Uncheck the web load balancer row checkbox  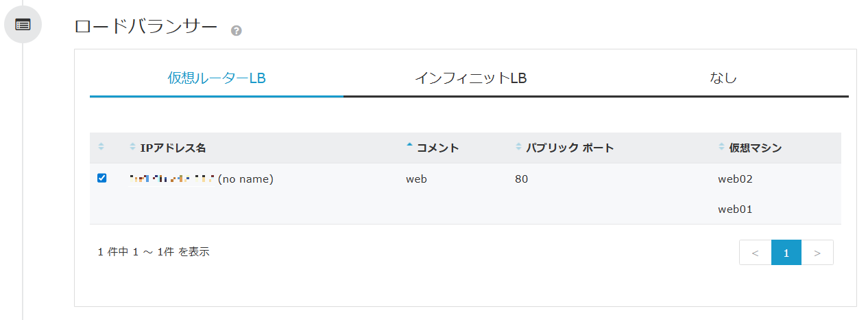tap(102, 179)
